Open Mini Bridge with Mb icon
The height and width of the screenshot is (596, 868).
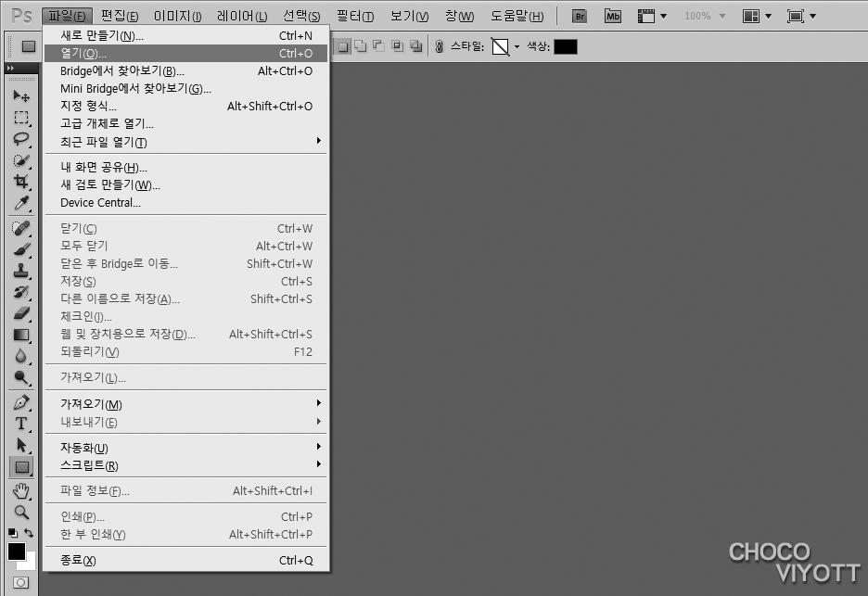[x=613, y=16]
